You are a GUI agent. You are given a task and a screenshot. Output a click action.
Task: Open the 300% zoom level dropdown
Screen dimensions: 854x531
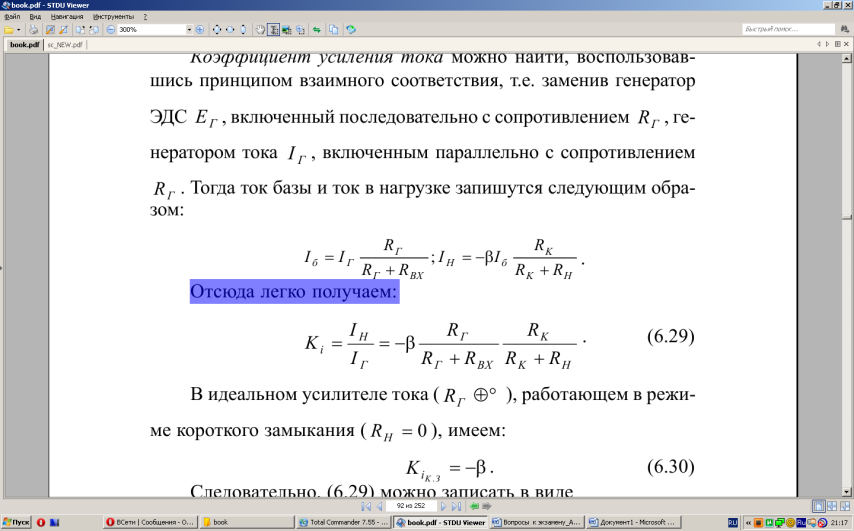point(189,30)
